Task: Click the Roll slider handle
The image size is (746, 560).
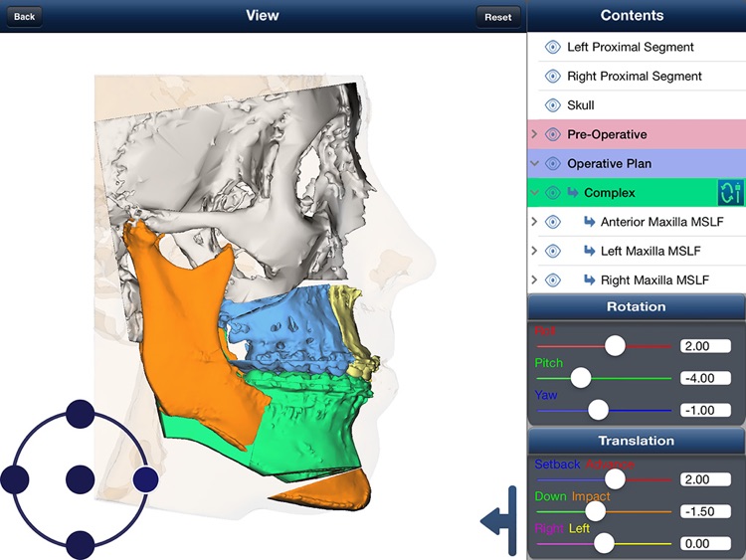Action: (x=615, y=345)
